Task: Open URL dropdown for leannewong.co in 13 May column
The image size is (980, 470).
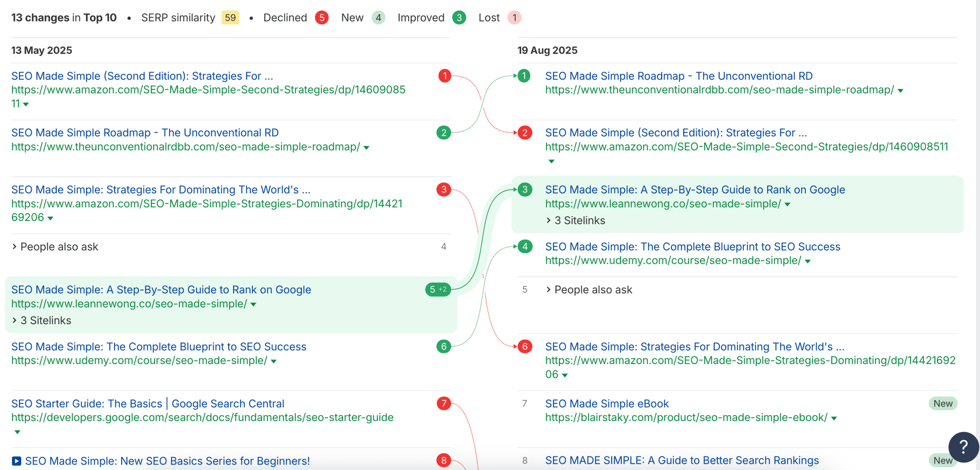Action: click(x=253, y=305)
